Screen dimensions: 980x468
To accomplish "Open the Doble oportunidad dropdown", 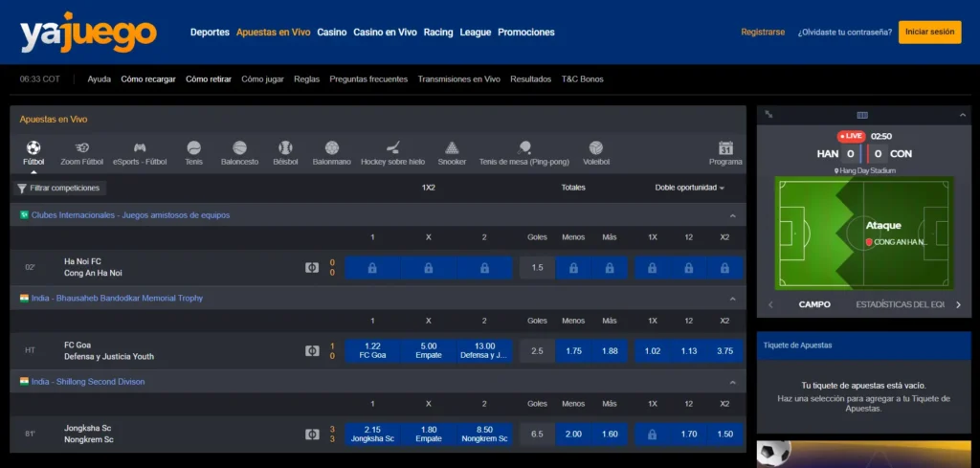I will tap(689, 188).
